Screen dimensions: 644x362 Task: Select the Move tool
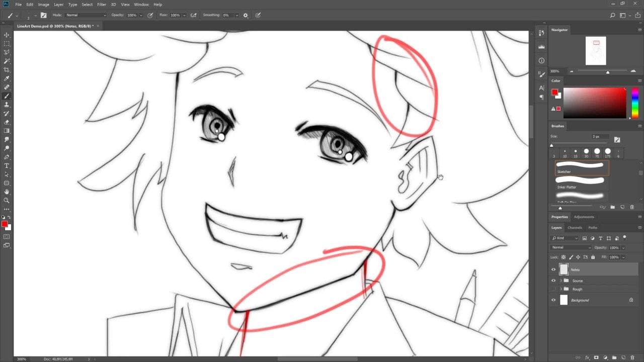pos(7,35)
